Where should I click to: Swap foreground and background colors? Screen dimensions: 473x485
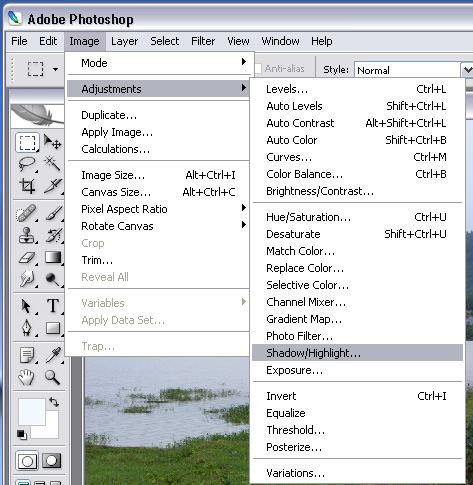[54, 402]
